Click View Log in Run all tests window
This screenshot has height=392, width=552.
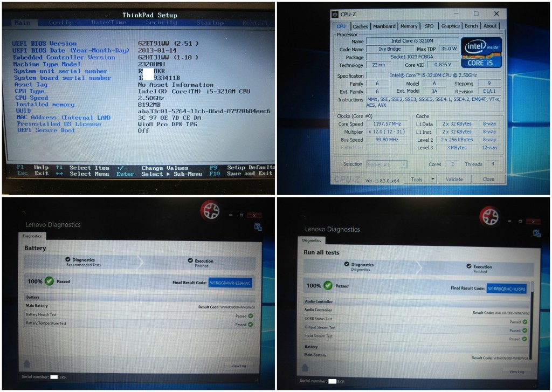[x=516, y=372]
